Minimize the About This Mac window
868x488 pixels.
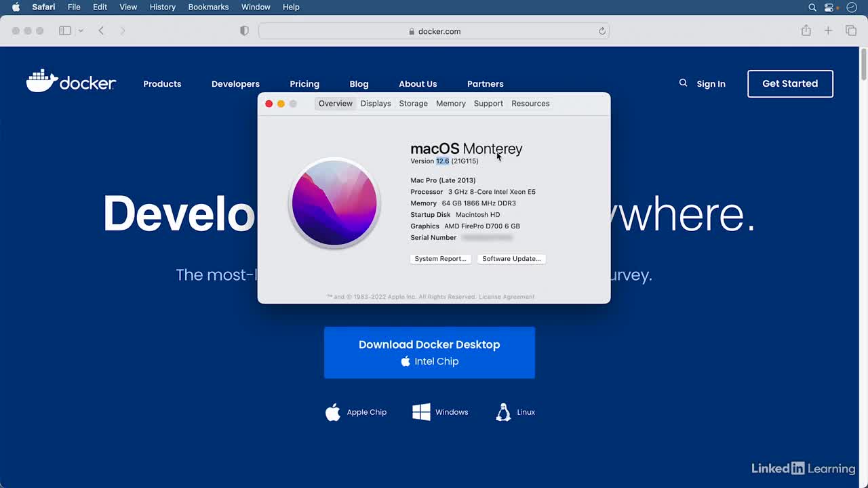click(281, 104)
